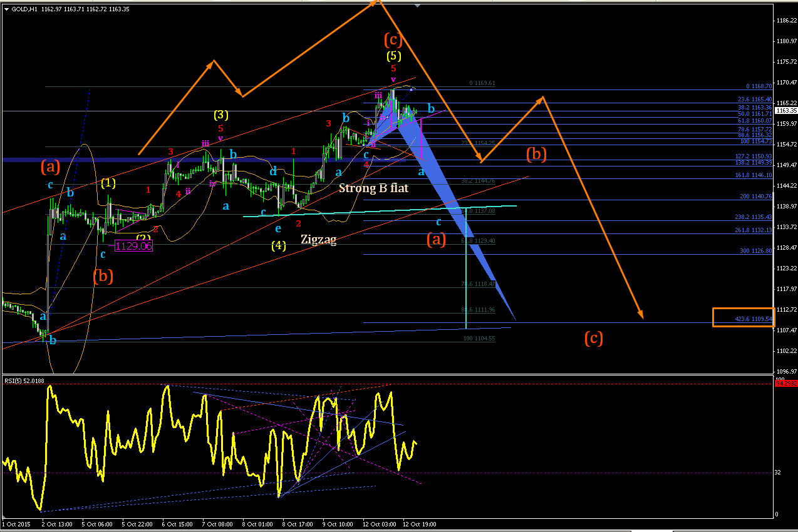Click the "Zigzag" text label
This screenshot has height=532, width=798.
coord(318,238)
